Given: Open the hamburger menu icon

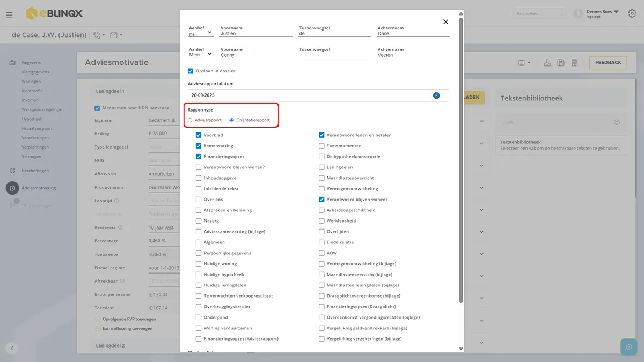Looking at the screenshot, I should pyautogui.click(x=9, y=15).
